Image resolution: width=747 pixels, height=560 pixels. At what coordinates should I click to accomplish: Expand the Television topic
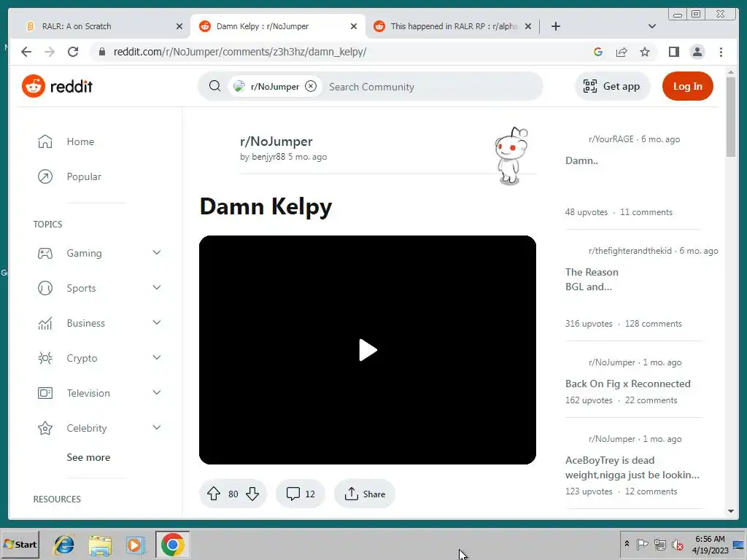(x=157, y=393)
